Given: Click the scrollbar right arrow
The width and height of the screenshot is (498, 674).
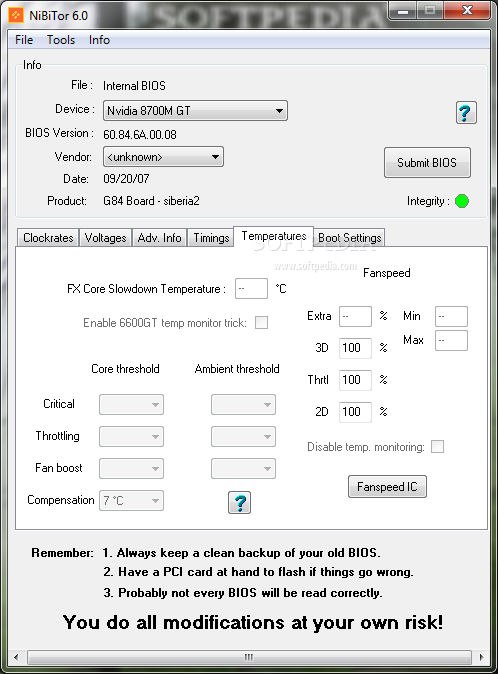Looking at the screenshot, I should 482,657.
